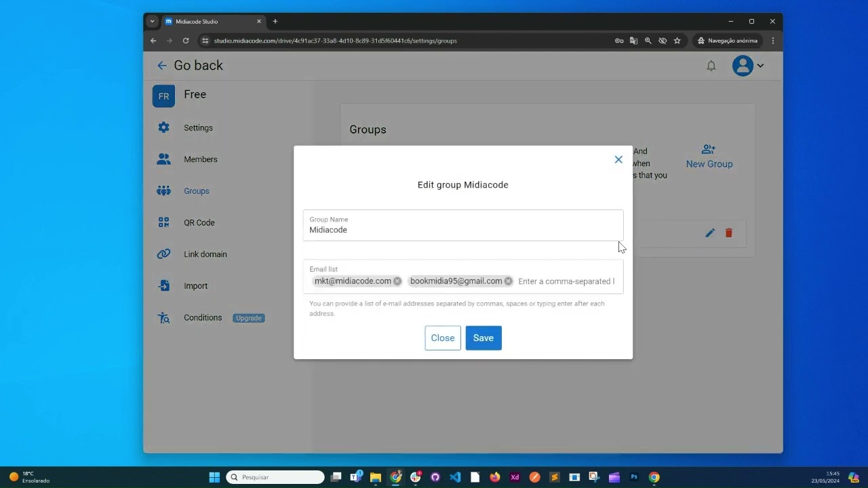Image resolution: width=868 pixels, height=488 pixels.
Task: Click the email list entry field
Action: (567, 281)
